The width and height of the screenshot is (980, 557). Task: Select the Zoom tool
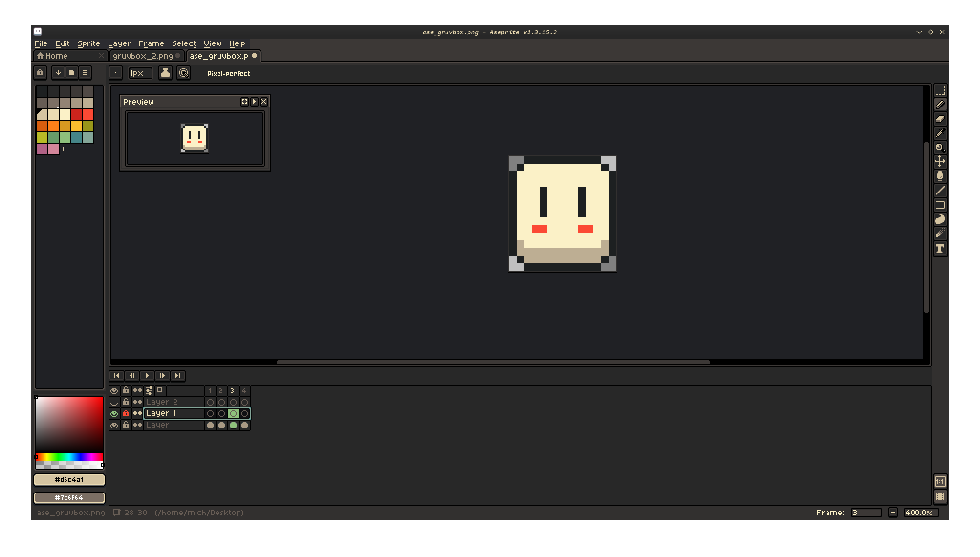click(x=940, y=148)
